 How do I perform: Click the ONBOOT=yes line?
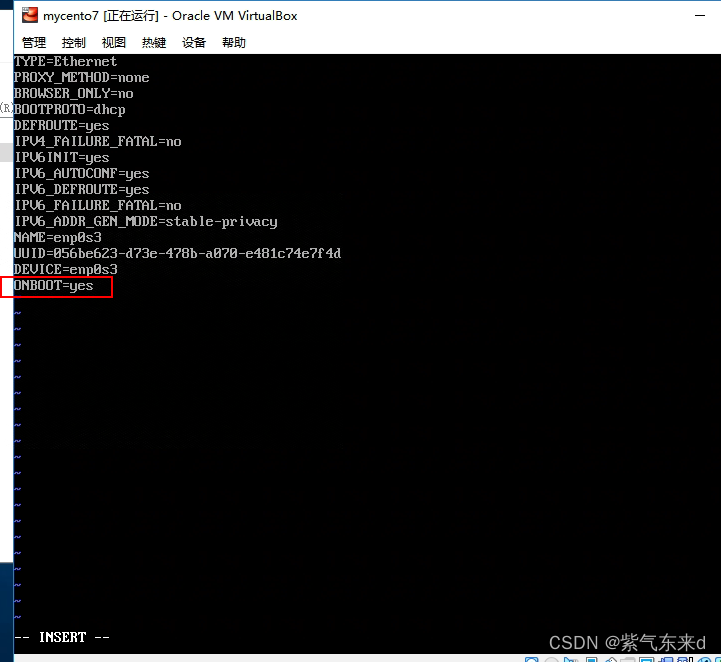(53, 285)
